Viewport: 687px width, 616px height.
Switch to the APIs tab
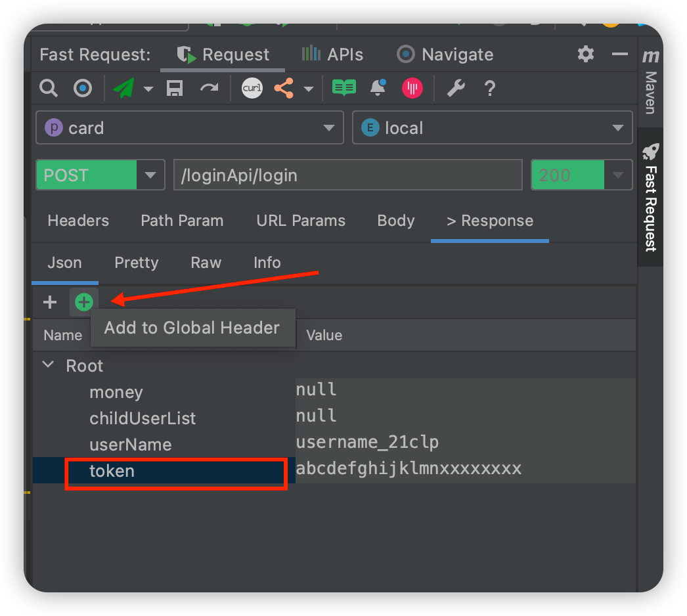tap(333, 55)
